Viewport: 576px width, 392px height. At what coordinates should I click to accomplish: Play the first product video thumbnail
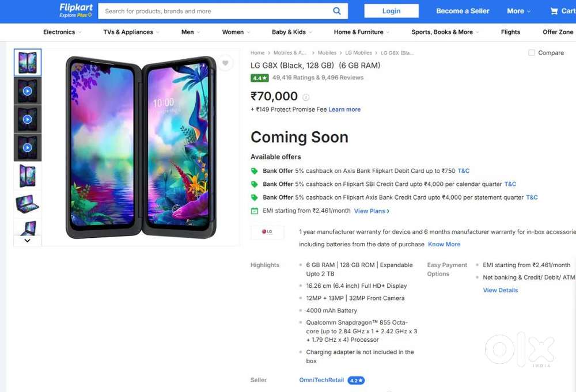coord(28,91)
